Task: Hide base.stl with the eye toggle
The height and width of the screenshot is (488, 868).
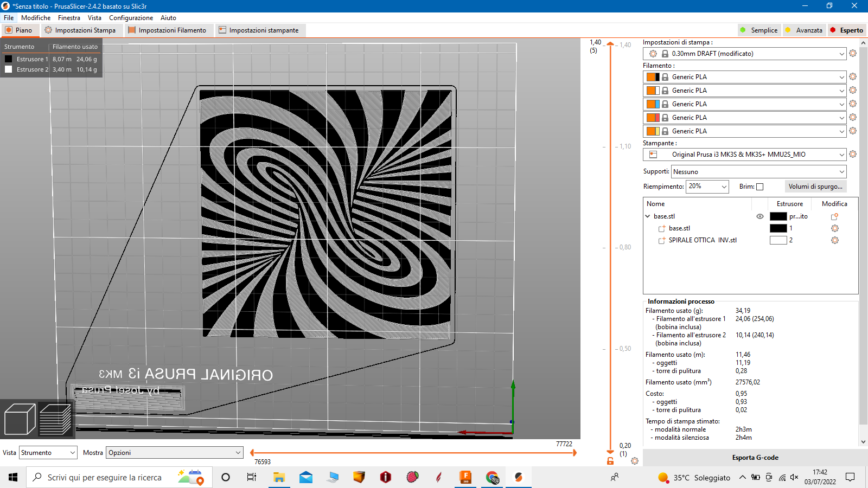Action: pos(759,216)
